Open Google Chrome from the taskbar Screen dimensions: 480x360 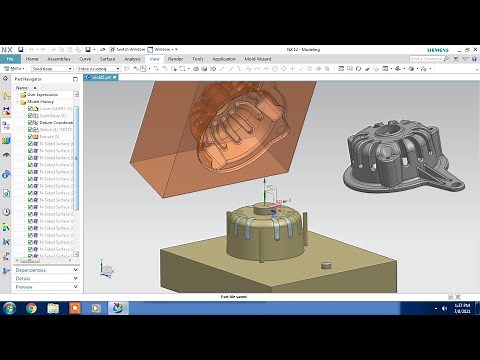(31, 308)
